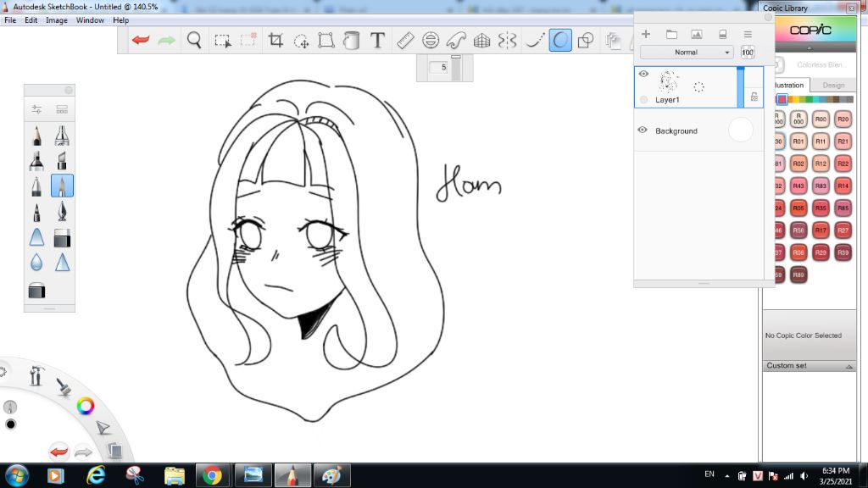Enable the French Curve guide
The width and height of the screenshot is (868, 488).
(x=456, y=40)
